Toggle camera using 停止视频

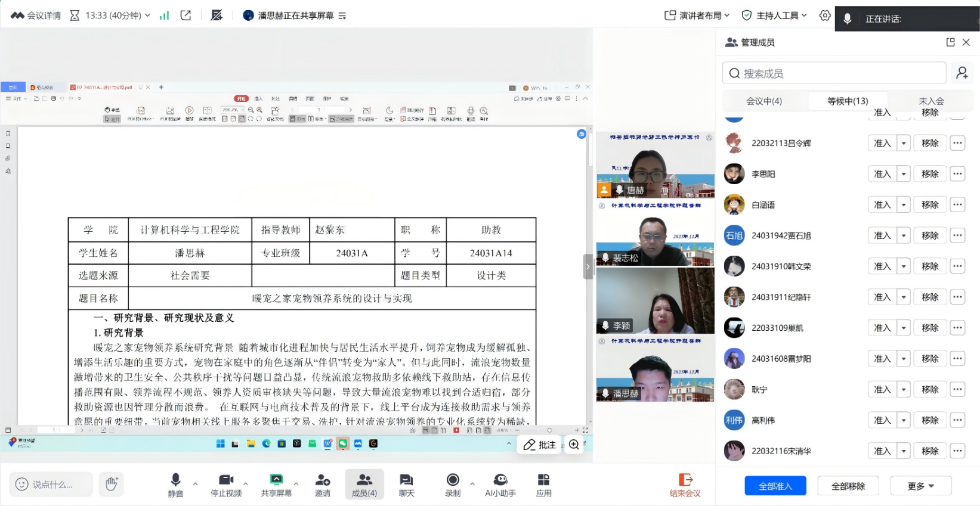[226, 485]
